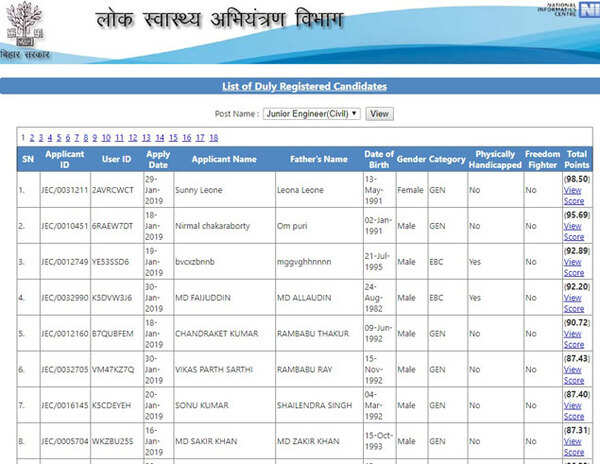Click the Total Points column header
The image size is (600, 464).
(577, 159)
